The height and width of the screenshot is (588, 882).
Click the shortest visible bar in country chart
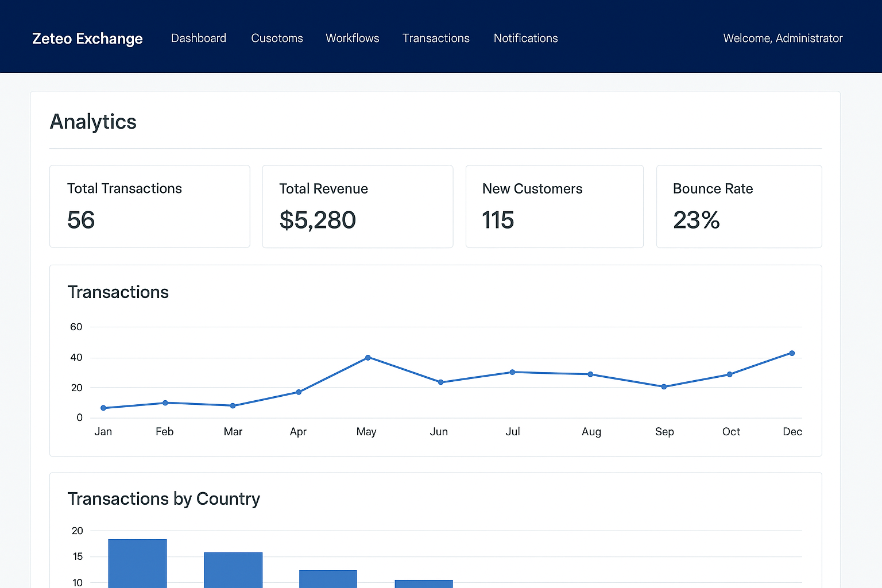(424, 584)
